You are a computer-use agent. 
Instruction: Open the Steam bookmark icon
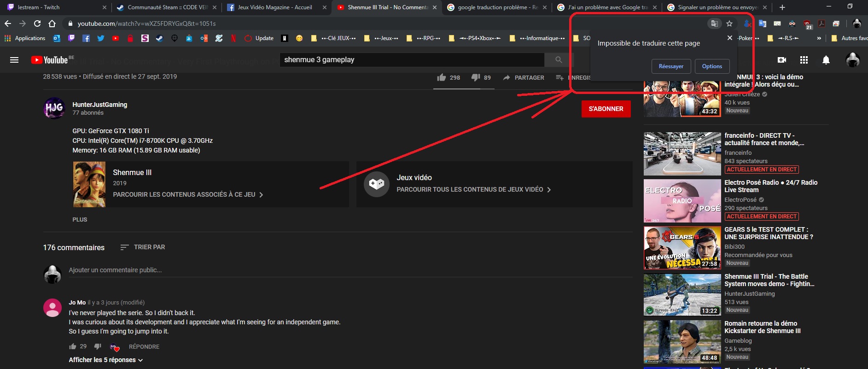[160, 38]
